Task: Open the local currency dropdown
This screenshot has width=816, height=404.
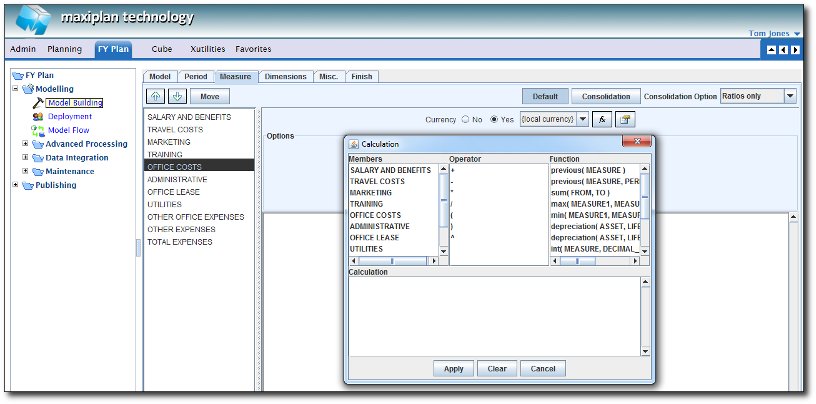Action: tap(583, 119)
